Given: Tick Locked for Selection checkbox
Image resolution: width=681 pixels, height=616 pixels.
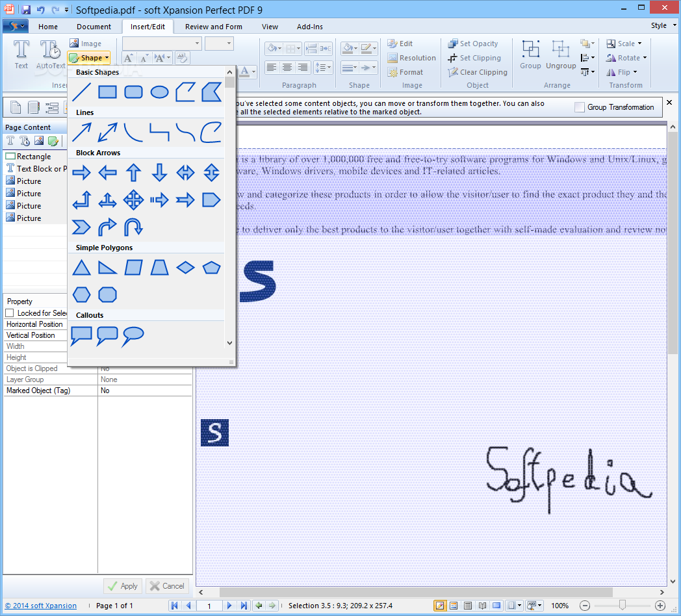Looking at the screenshot, I should [x=10, y=313].
